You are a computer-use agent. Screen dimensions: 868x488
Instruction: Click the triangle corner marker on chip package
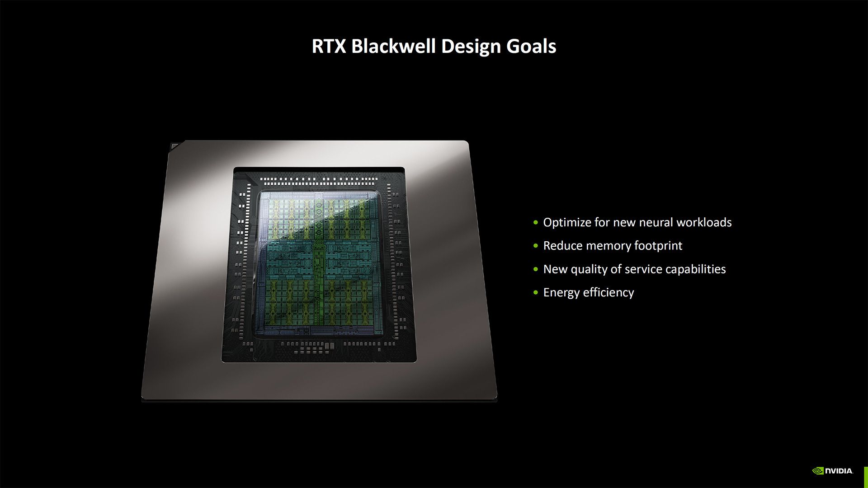point(176,146)
